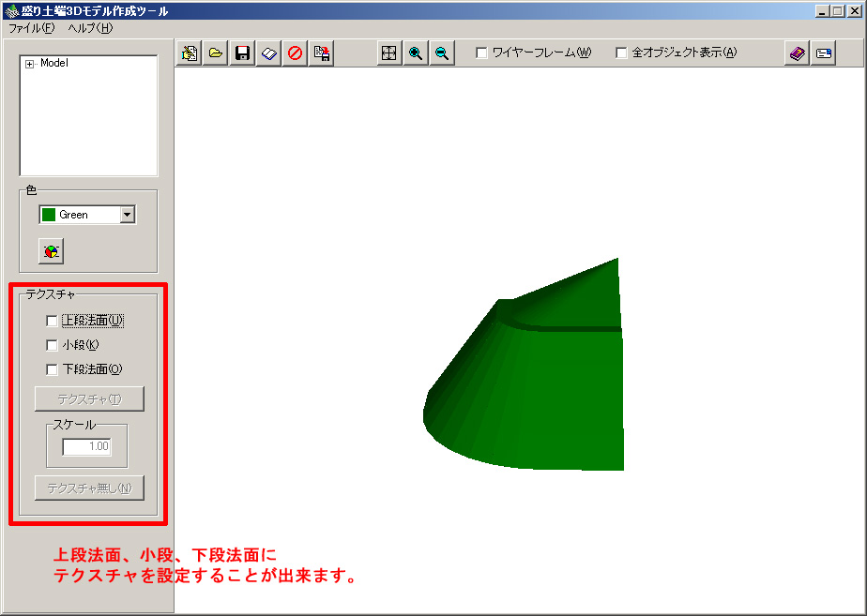This screenshot has width=867, height=616.
Task: Click the green color swatch in combo box
Action: (49, 215)
